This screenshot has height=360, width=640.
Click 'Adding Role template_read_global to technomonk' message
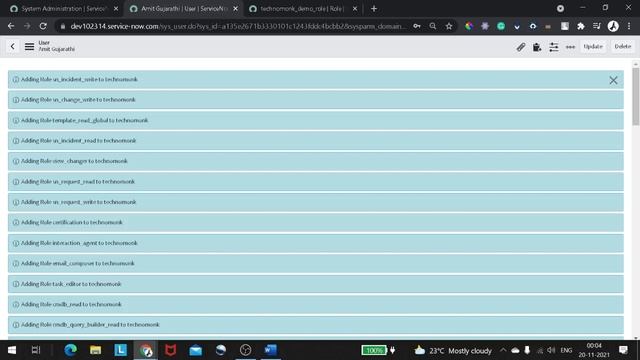click(316, 120)
